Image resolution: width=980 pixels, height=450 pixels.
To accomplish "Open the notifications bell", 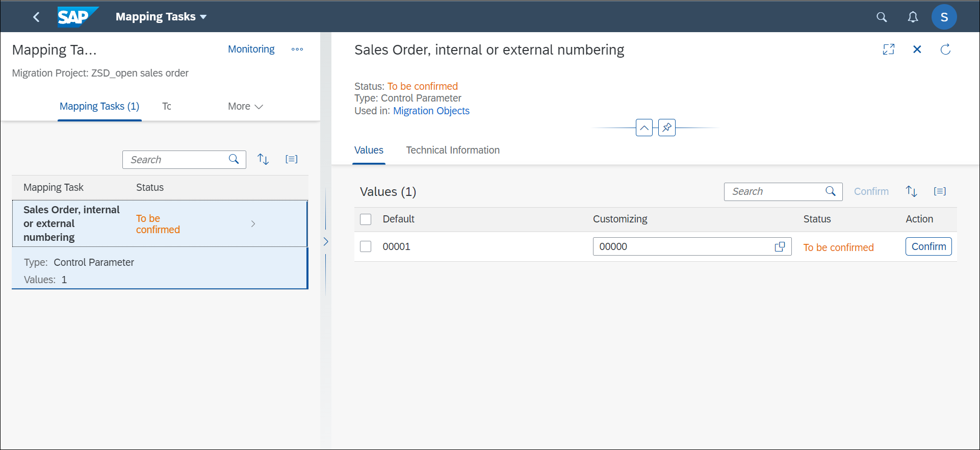I will pyautogui.click(x=913, y=17).
